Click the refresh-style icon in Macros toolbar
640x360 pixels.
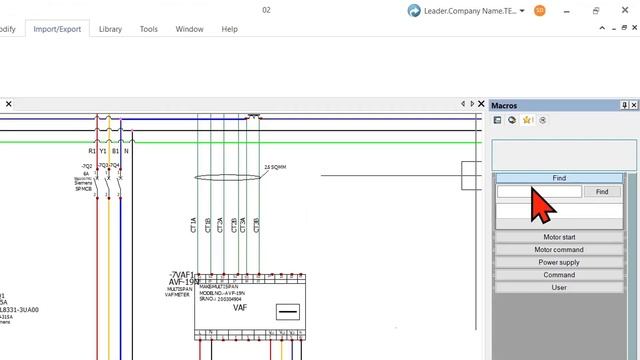point(512,120)
